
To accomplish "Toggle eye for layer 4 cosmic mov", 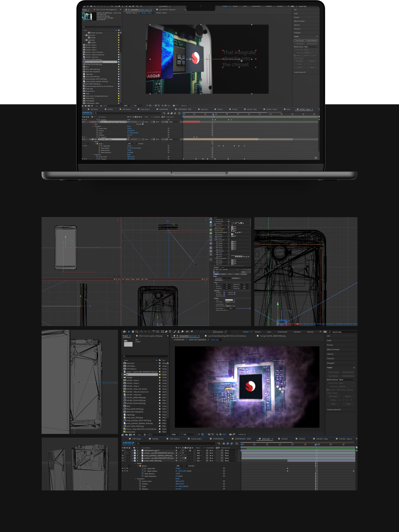I will point(123,458).
